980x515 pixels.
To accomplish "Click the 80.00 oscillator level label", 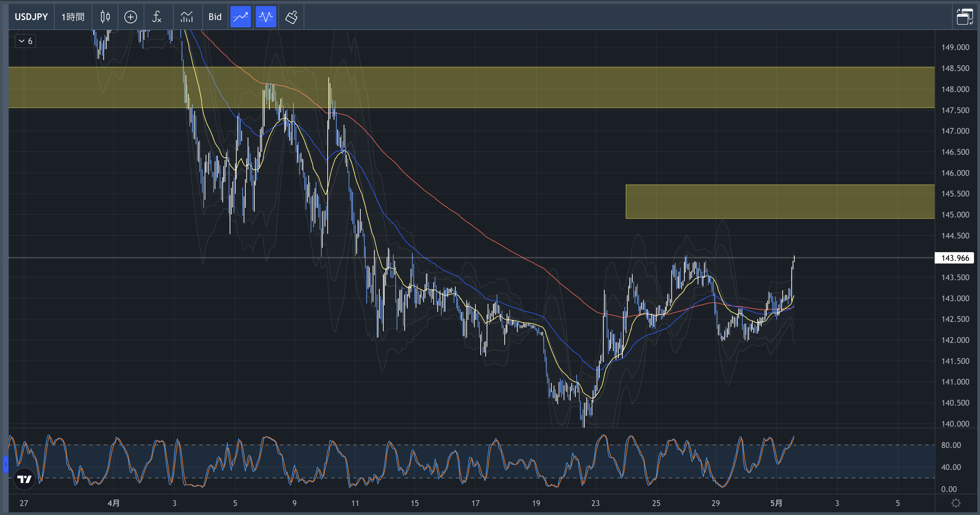I will (951, 445).
